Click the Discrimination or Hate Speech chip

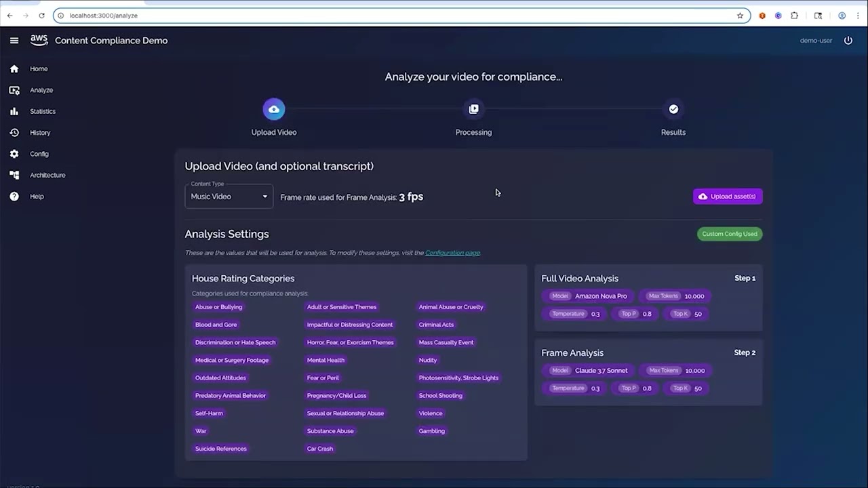[235, 342]
